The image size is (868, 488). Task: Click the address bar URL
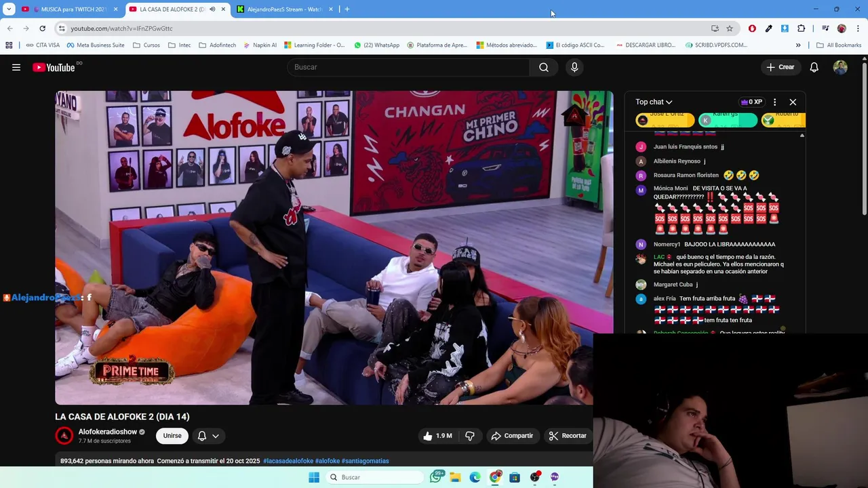coord(121,28)
